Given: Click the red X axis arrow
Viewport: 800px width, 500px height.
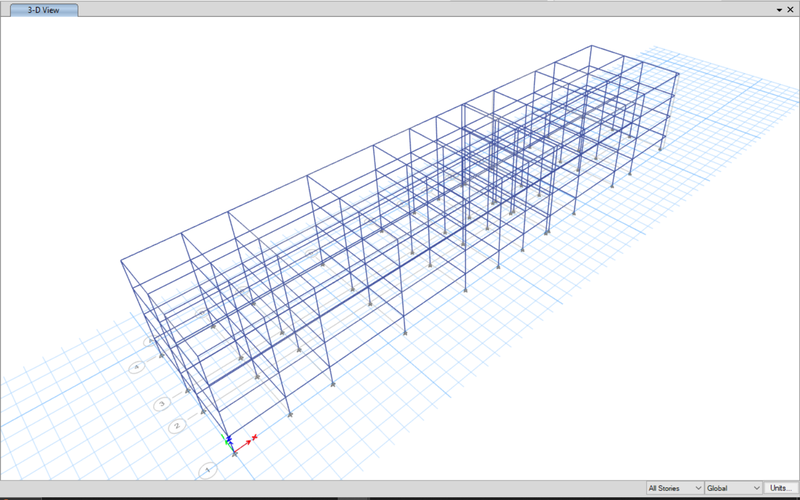Looking at the screenshot, I should [245, 444].
